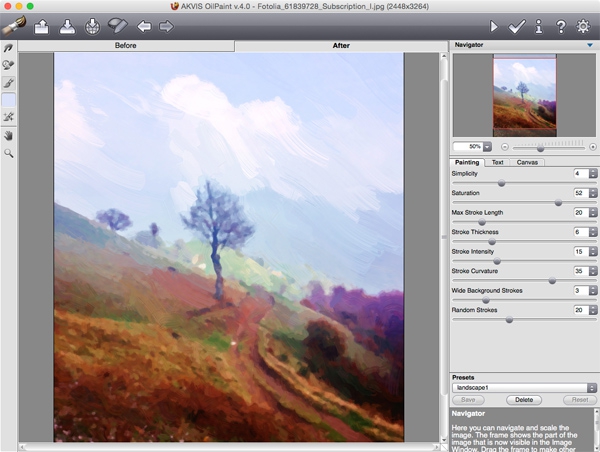The height and width of the screenshot is (452, 600).
Task: Switch to the After tab
Action: (x=341, y=46)
